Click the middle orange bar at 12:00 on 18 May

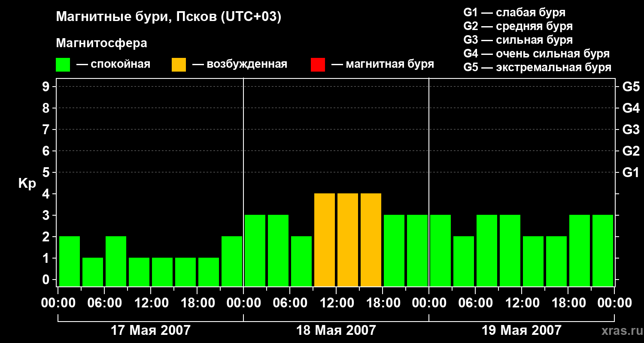click(348, 240)
